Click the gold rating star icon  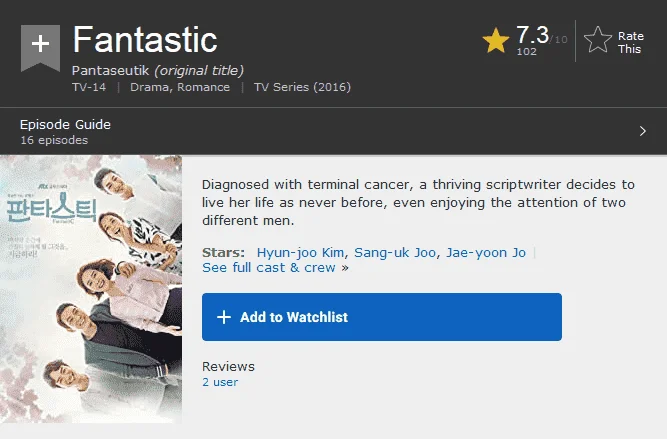click(x=496, y=41)
